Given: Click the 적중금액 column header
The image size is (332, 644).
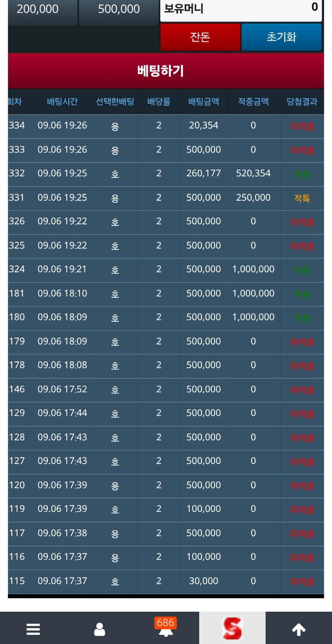Looking at the screenshot, I should tap(253, 102).
